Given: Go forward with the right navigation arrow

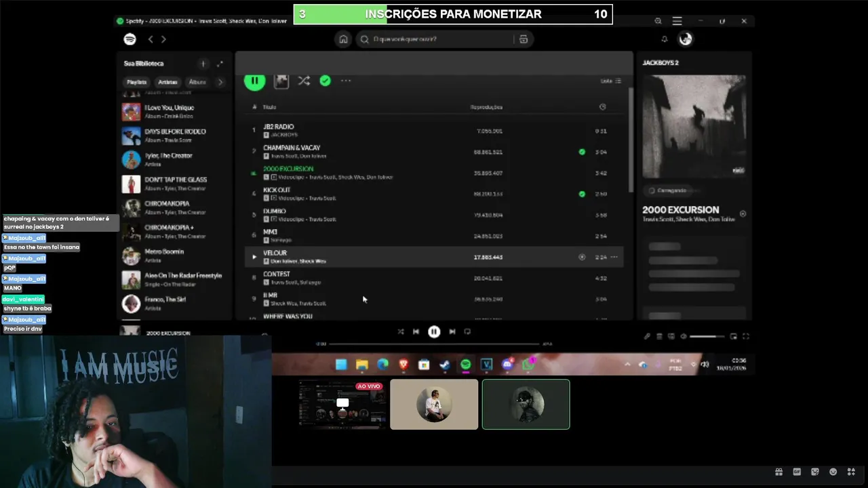Looking at the screenshot, I should click(163, 39).
